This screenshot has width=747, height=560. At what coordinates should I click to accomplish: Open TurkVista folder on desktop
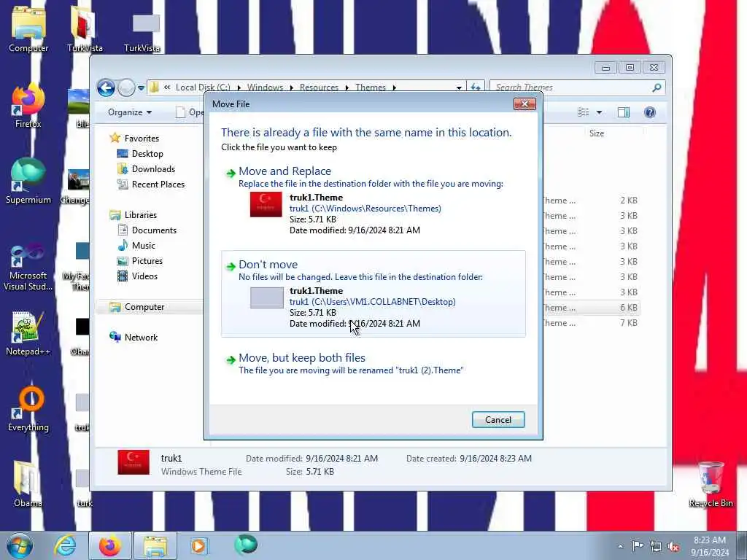click(x=85, y=29)
